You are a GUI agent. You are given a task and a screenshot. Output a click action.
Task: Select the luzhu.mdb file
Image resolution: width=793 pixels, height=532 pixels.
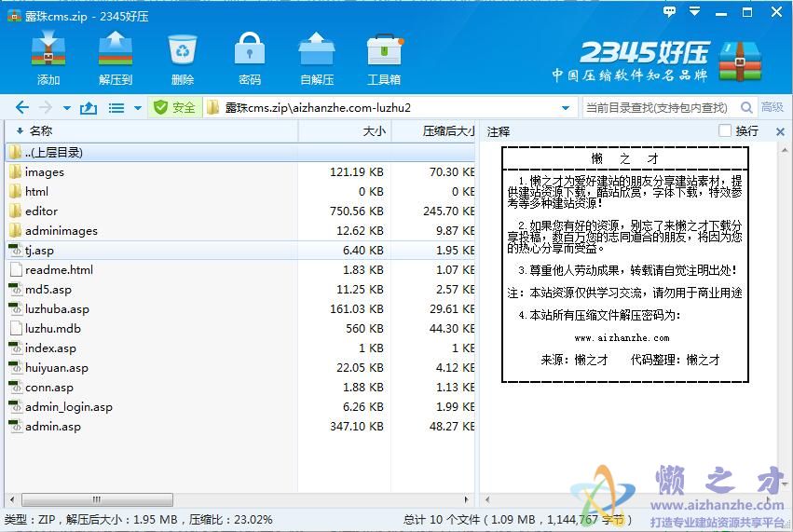[x=240, y=328]
